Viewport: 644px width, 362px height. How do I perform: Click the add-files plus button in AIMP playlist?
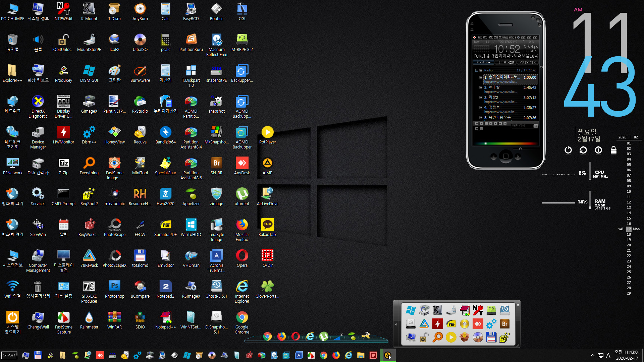pyautogui.click(x=477, y=124)
